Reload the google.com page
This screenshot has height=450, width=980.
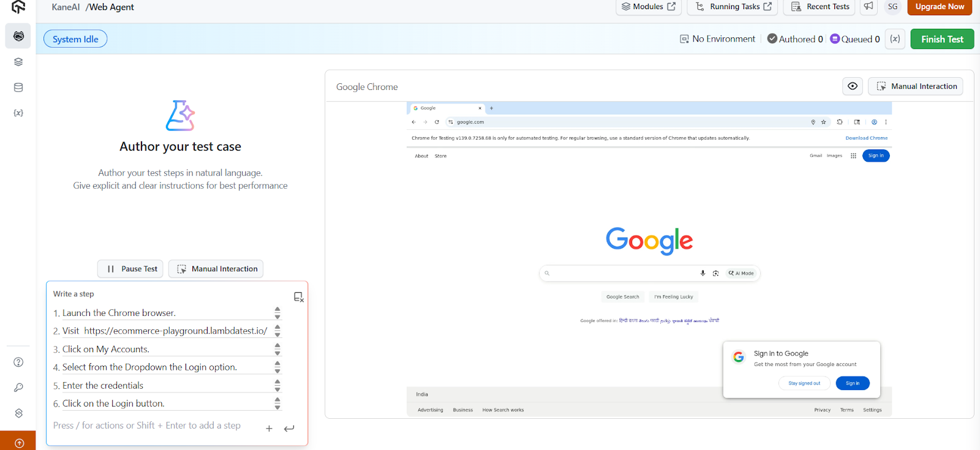[437, 122]
